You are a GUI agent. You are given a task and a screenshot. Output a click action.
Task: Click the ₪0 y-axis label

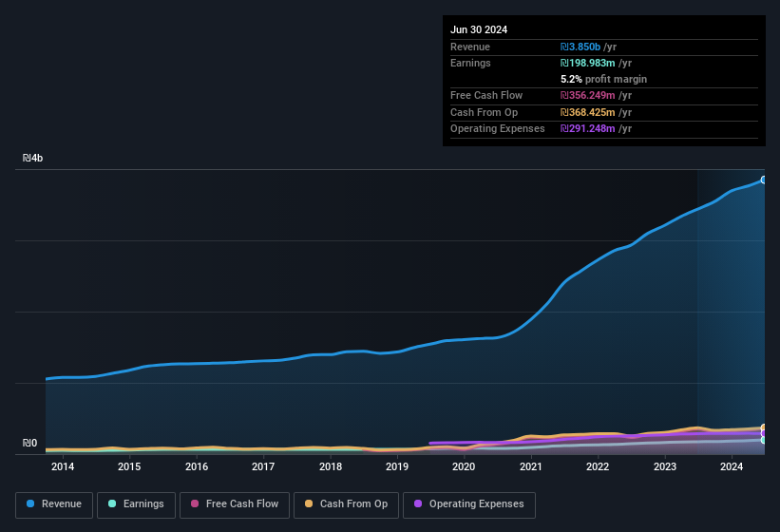coord(29,443)
